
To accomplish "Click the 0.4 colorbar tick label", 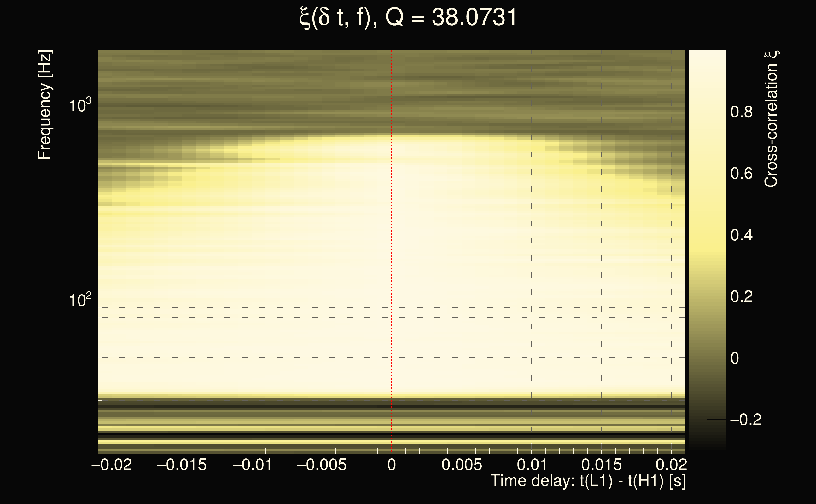I will 741,235.
